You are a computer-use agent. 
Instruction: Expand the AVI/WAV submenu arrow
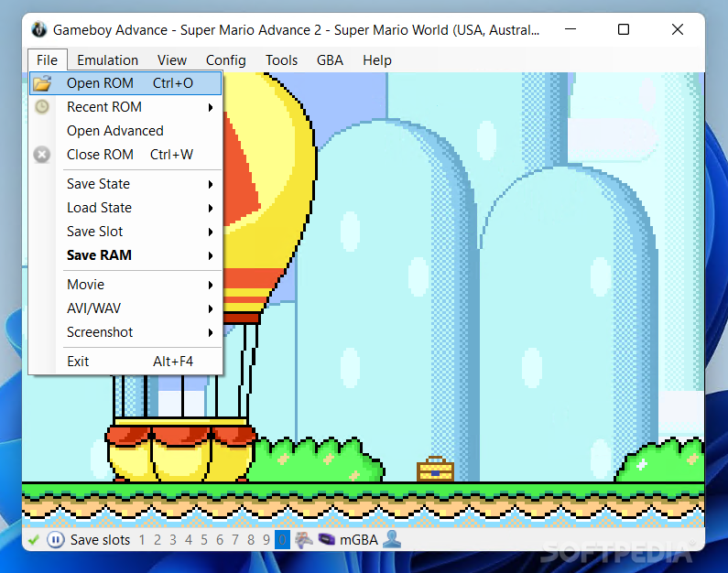pyautogui.click(x=211, y=308)
